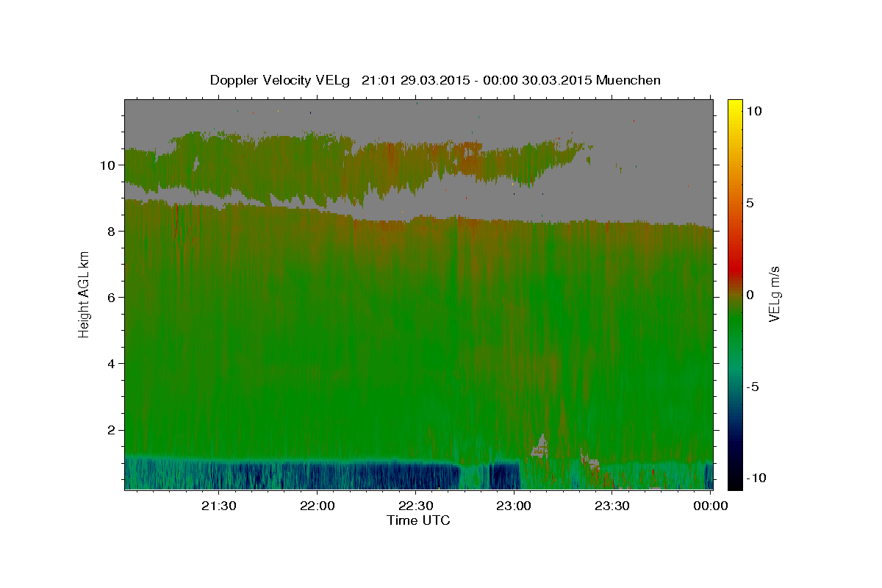
Task: Click the colorbar tick label -5
Action: point(753,387)
